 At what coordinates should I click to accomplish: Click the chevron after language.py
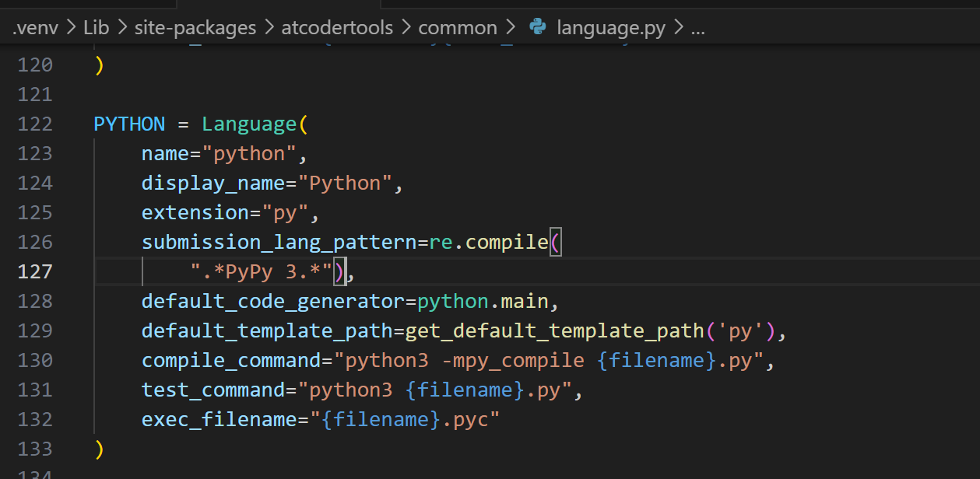click(678, 27)
